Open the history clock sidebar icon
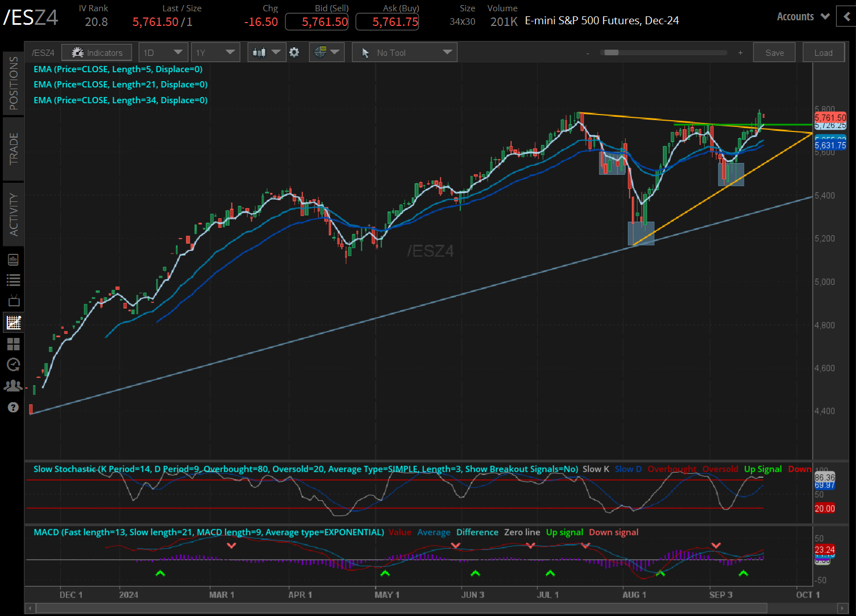 tap(13, 365)
